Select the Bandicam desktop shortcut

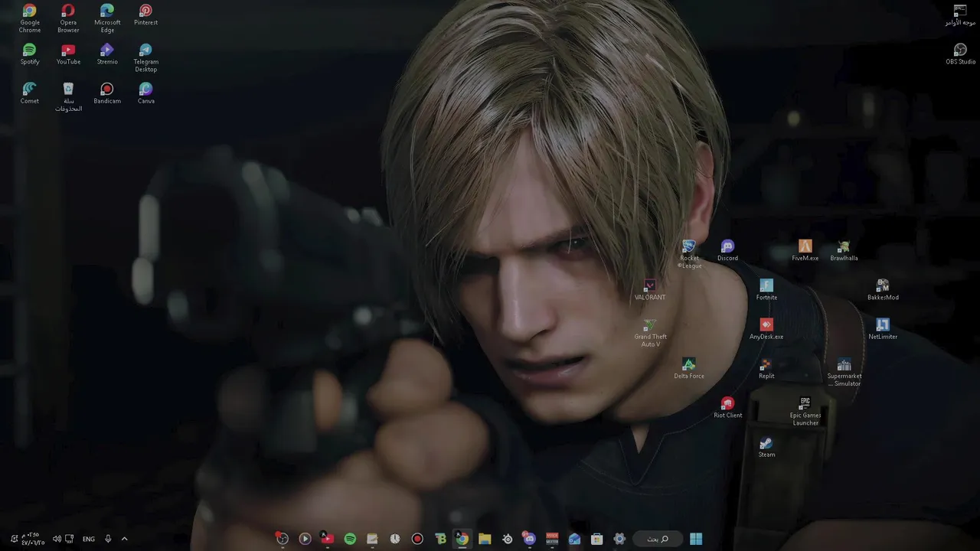pos(107,93)
